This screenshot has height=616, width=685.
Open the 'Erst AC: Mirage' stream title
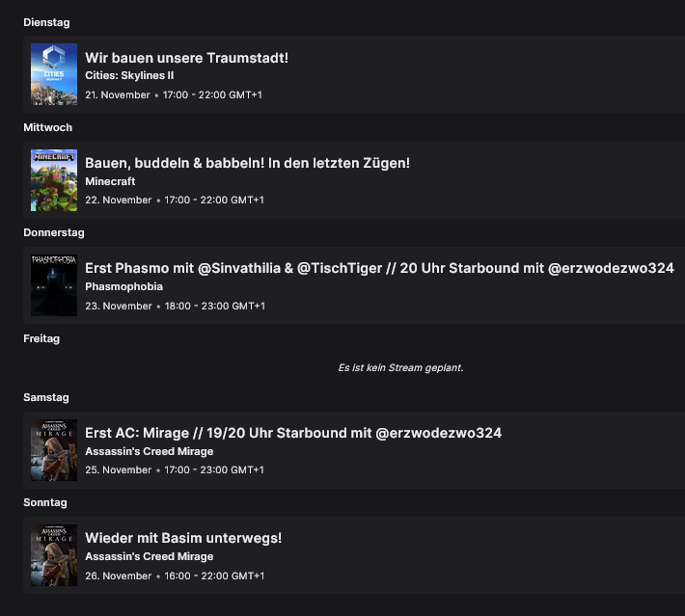coord(293,433)
